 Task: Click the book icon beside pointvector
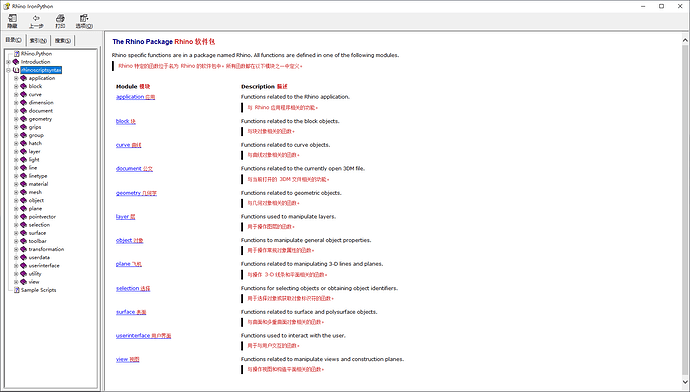point(24,216)
